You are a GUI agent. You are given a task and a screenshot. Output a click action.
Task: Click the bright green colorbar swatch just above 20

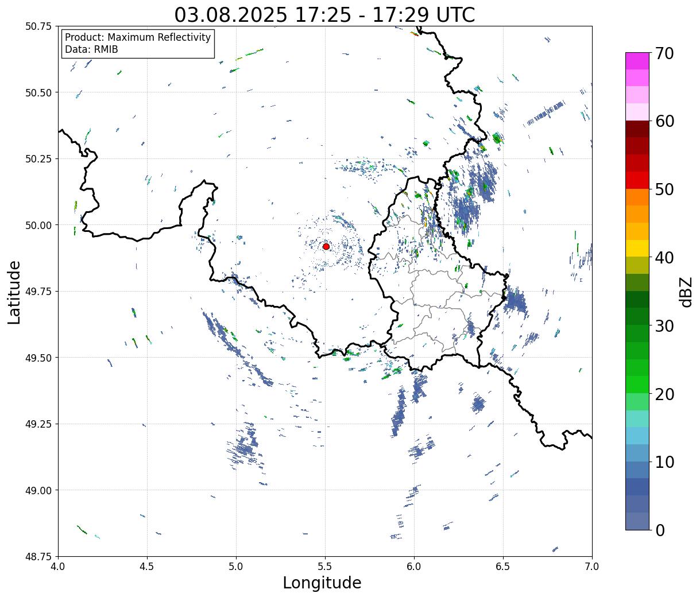click(x=637, y=384)
